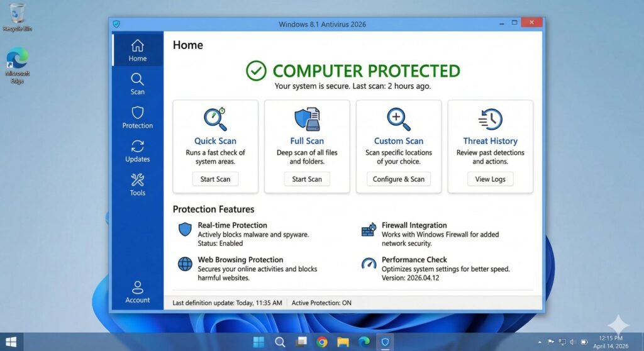Click the Computer Protected headline

point(367,70)
